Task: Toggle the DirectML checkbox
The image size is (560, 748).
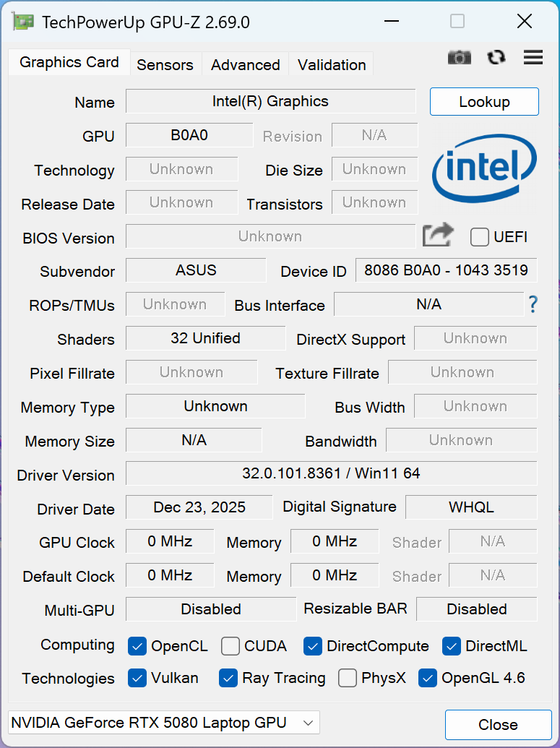Action: click(x=451, y=646)
